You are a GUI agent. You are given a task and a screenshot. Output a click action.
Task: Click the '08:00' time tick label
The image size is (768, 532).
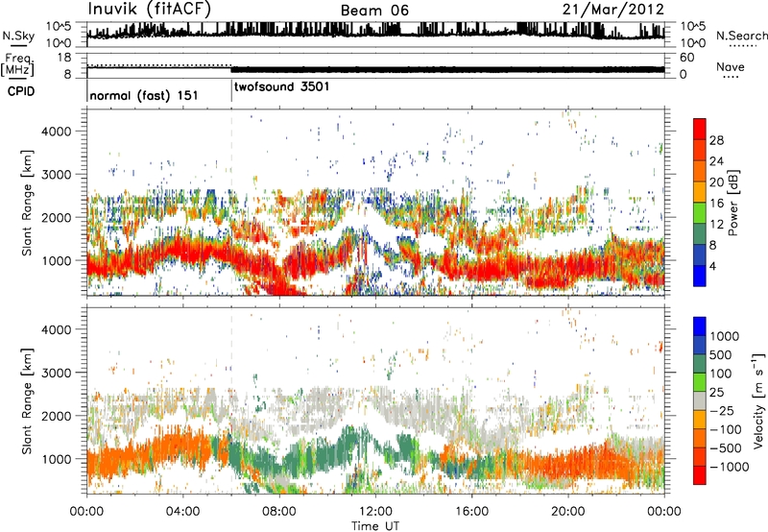coord(279,512)
